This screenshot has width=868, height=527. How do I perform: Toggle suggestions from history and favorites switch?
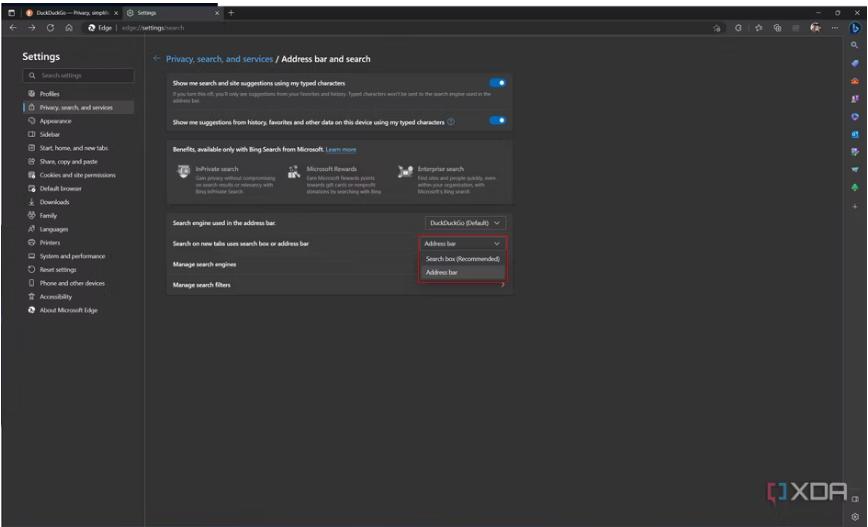(497, 120)
